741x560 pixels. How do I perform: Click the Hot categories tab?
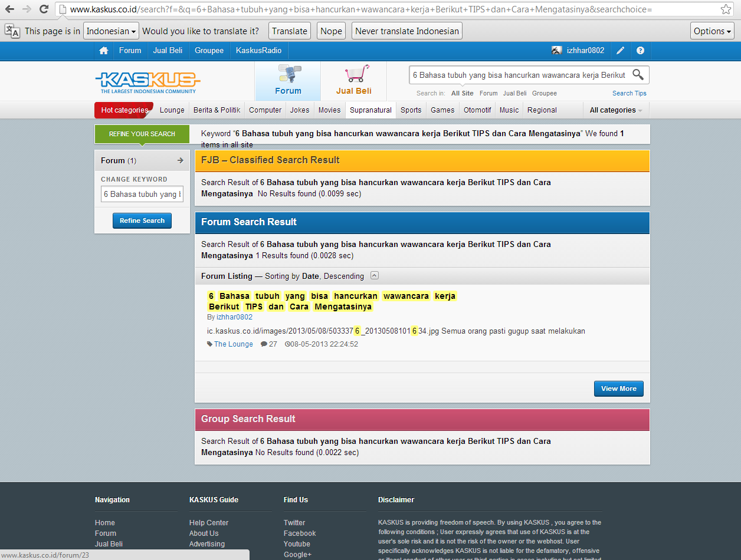[x=124, y=110]
